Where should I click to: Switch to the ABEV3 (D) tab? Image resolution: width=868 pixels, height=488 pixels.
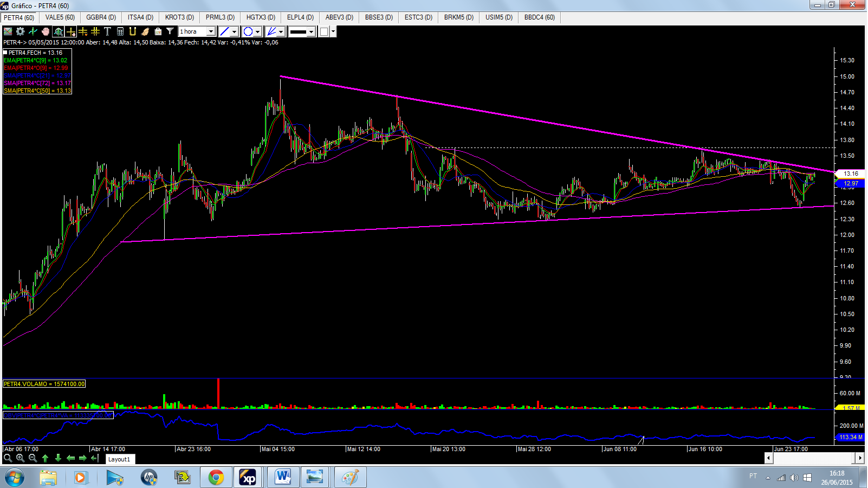pyautogui.click(x=340, y=17)
